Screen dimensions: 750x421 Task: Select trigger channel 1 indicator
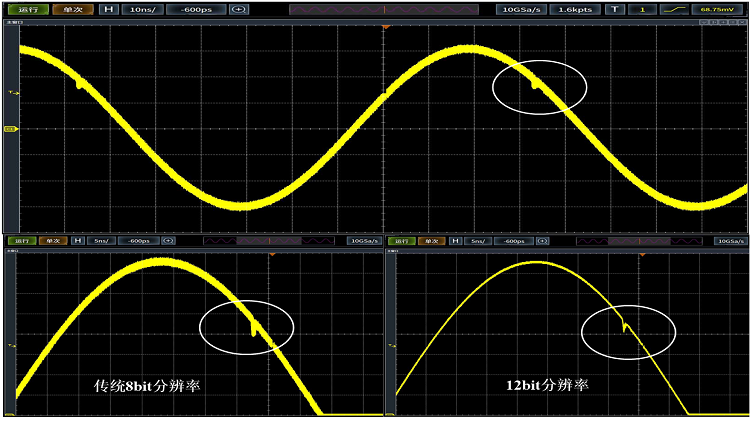click(644, 9)
